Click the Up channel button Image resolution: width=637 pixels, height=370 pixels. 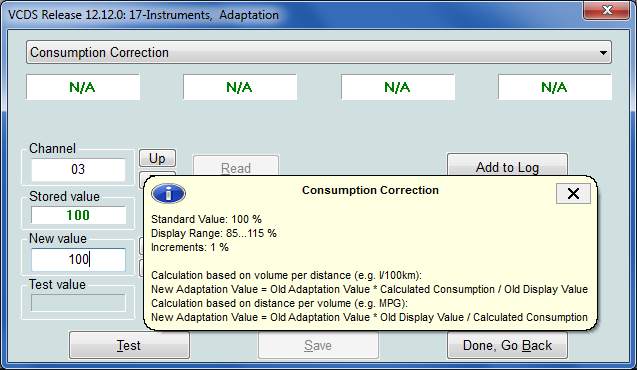click(157, 158)
